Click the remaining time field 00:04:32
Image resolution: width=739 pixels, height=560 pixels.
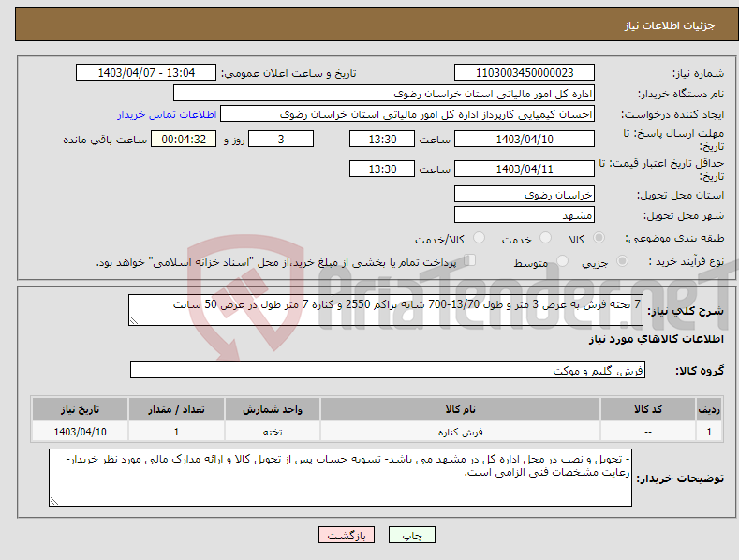[x=184, y=139]
